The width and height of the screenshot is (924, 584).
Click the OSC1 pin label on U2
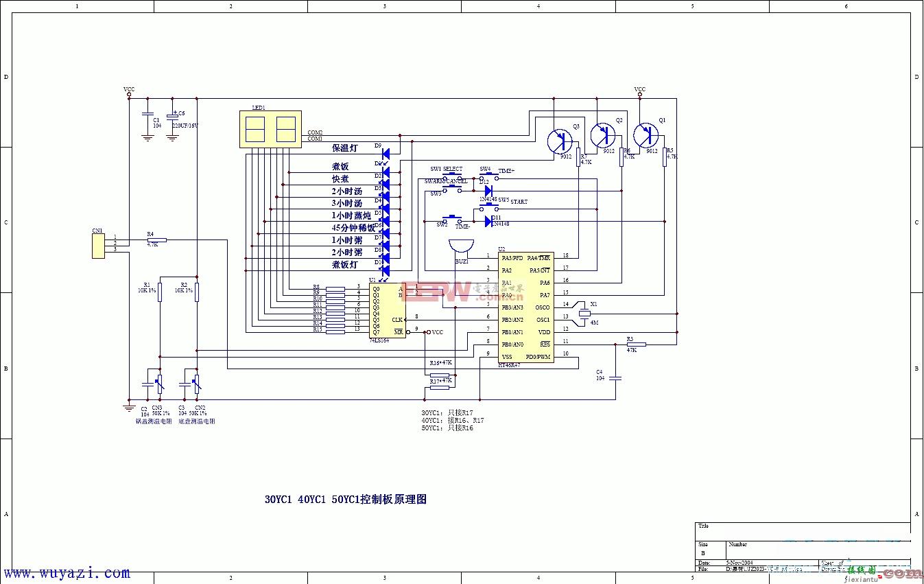543,320
